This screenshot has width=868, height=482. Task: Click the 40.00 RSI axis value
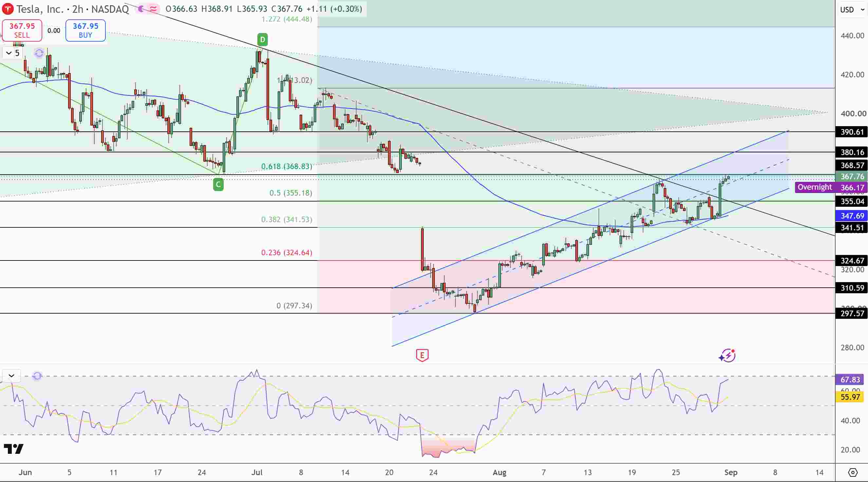(850, 421)
